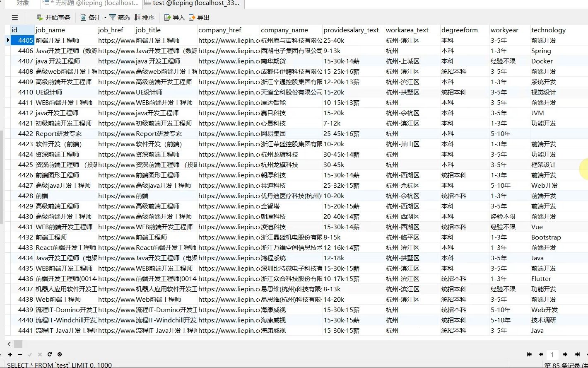588x368 pixels.
Task: Go to the first page of records
Action: tap(529, 354)
